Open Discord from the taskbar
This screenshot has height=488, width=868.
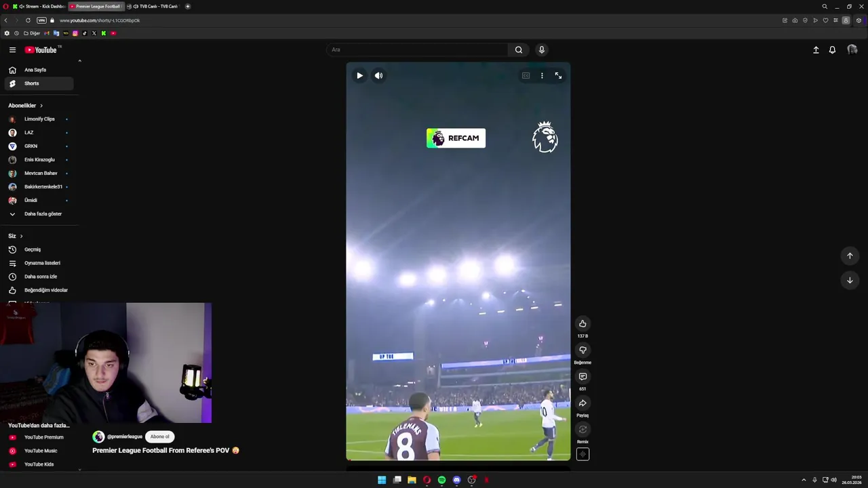pyautogui.click(x=456, y=480)
